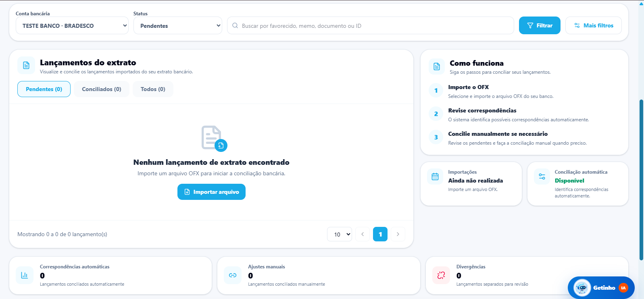
Task: Click the Nenhum lançamento de extrato encontrado heading
Action: click(211, 162)
